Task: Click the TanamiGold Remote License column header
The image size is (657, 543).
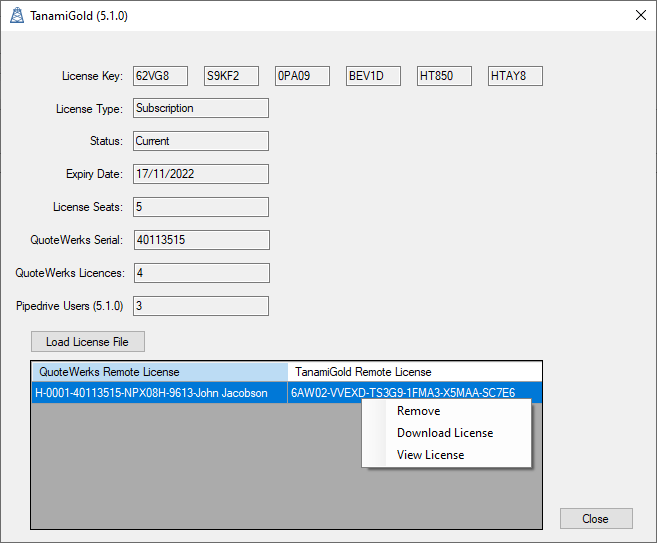Action: coord(414,372)
